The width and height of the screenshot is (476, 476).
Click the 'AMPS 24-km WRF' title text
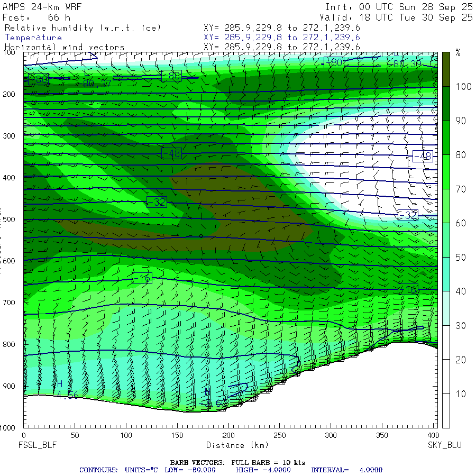(x=42, y=7)
